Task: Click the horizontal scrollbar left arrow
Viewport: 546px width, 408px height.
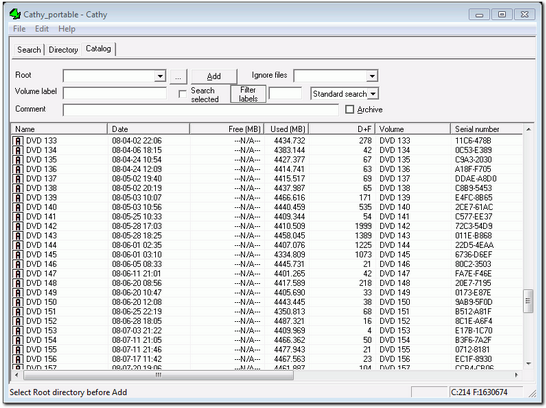Action: coord(16,375)
